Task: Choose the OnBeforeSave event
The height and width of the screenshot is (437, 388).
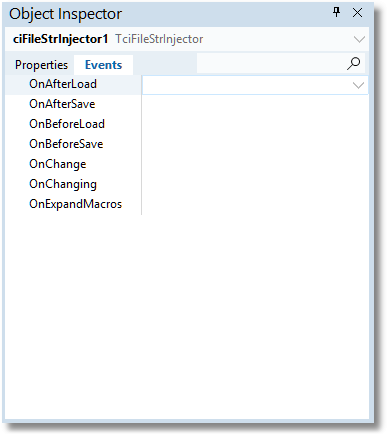Action: coord(66,144)
